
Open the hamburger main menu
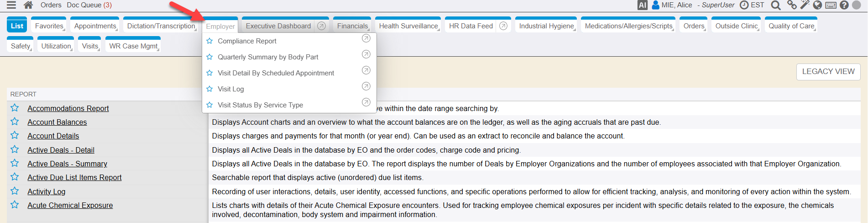pos(11,5)
